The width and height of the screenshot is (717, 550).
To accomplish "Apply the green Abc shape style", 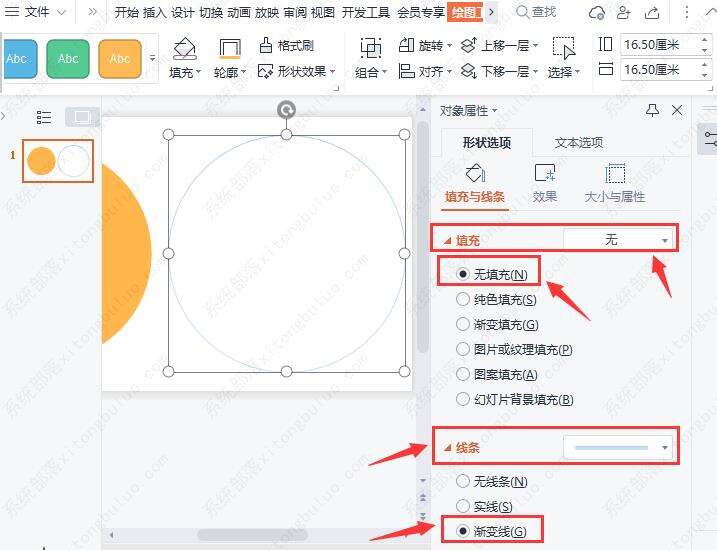I will click(x=68, y=59).
